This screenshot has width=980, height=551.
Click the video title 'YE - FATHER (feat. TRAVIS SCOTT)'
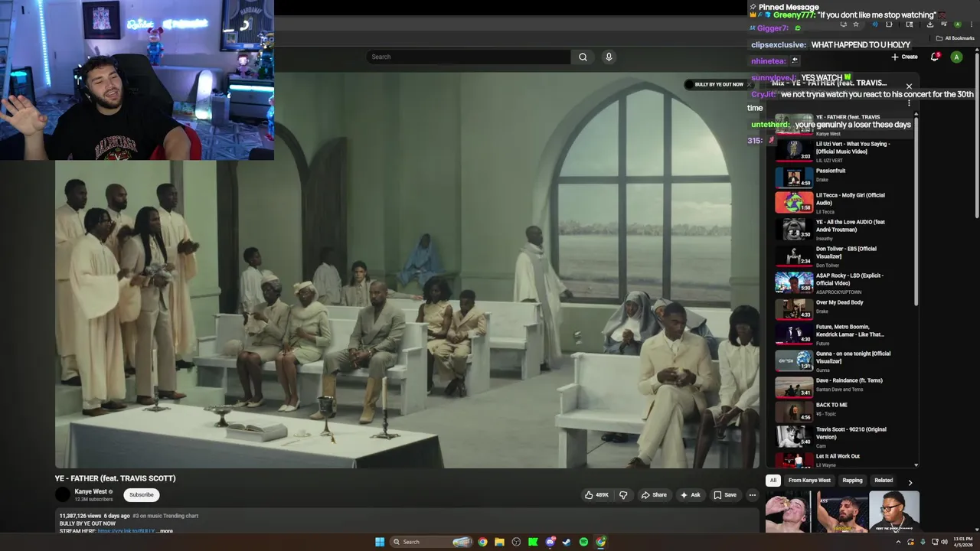click(x=116, y=478)
